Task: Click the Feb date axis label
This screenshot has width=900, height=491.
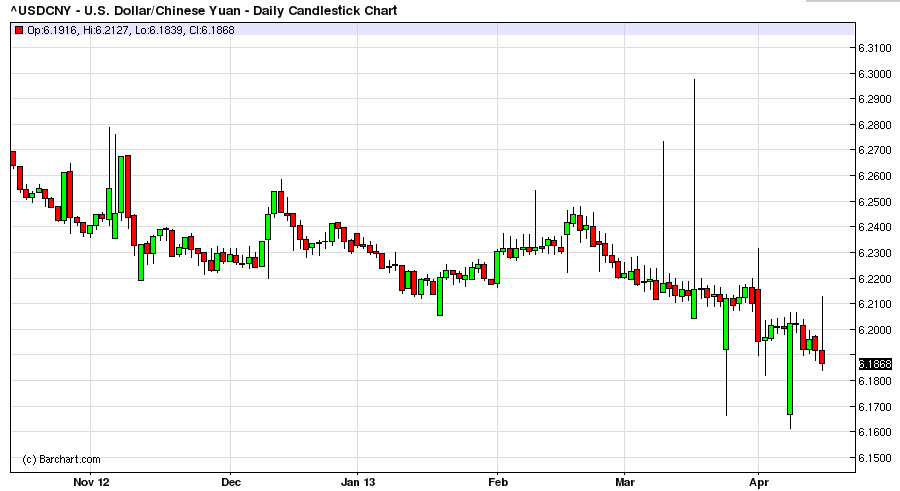Action: pyautogui.click(x=498, y=482)
